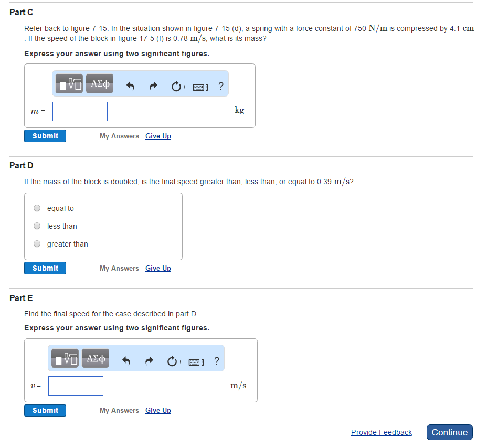Click the speed input field in Part E
The image size is (487, 448).
(x=76, y=385)
